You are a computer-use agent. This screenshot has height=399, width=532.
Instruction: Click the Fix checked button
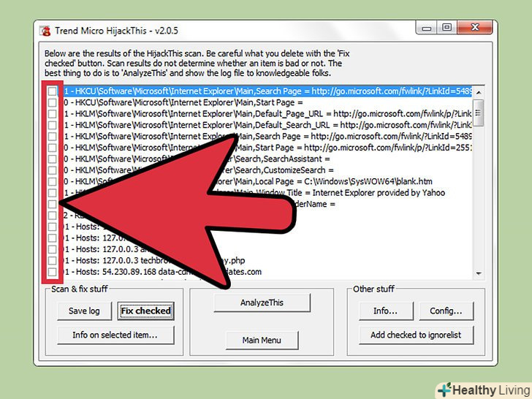146,311
